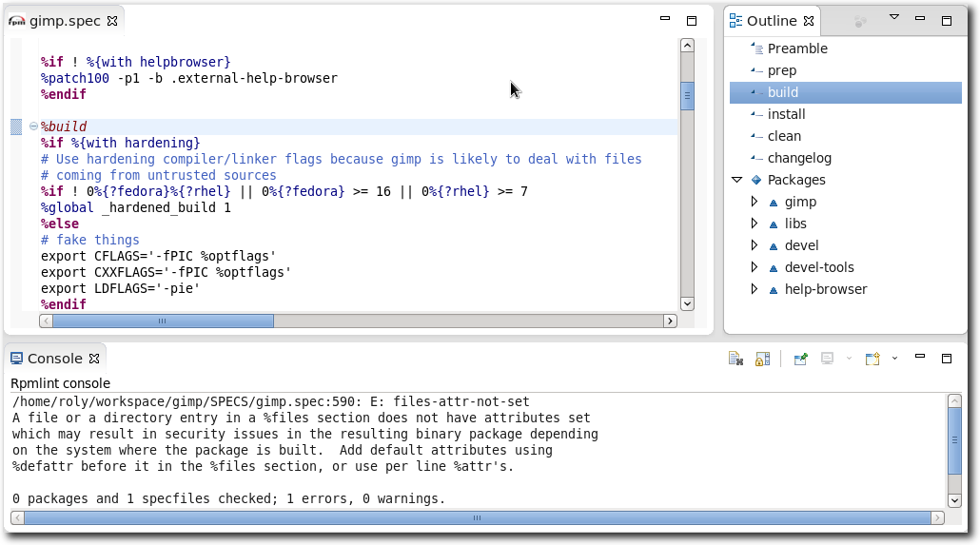The height and width of the screenshot is (545, 980).
Task: Jump to the install section in Outline
Action: pos(786,114)
